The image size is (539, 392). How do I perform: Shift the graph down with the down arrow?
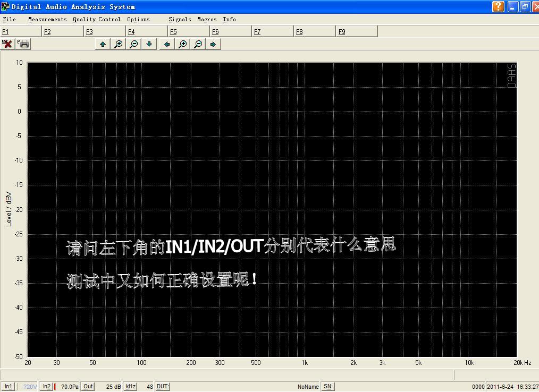(x=149, y=44)
